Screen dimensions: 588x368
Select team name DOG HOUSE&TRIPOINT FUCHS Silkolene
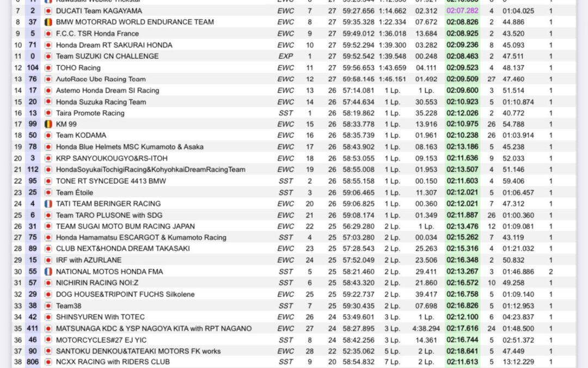click(125, 294)
